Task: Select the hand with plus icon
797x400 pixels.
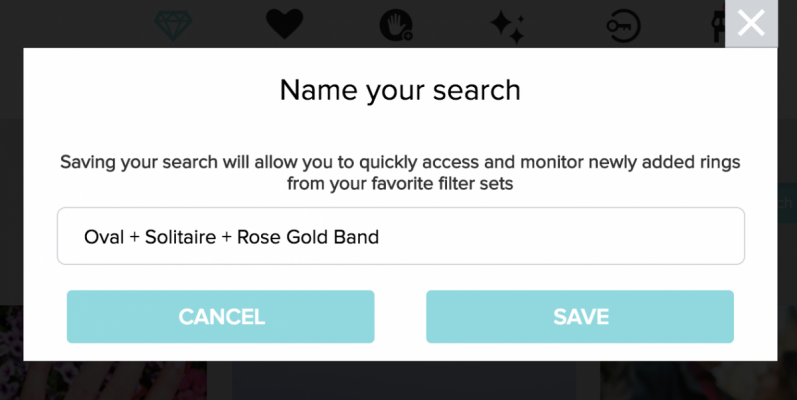Action: tap(396, 25)
